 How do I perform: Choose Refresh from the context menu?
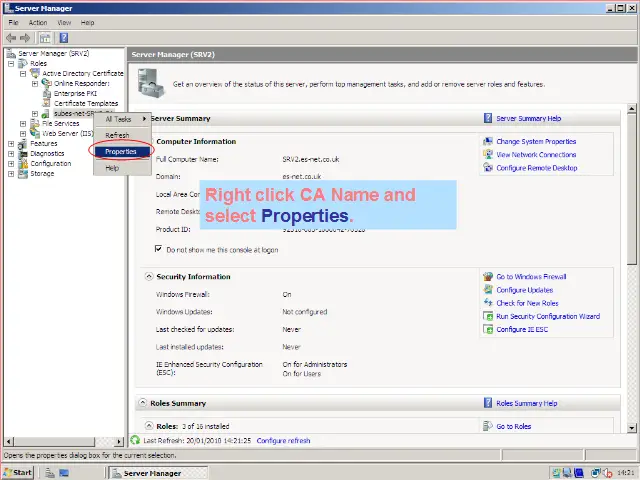coord(122,135)
